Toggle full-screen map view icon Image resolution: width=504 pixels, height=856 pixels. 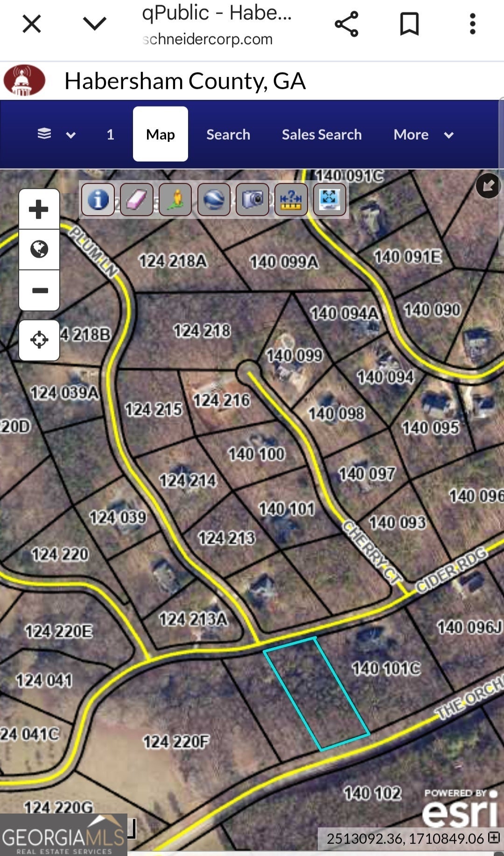pos(329,200)
